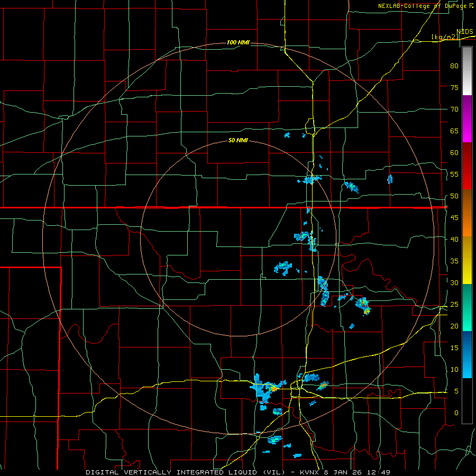
Task: Click the 65 scale value
Action: pos(454,131)
